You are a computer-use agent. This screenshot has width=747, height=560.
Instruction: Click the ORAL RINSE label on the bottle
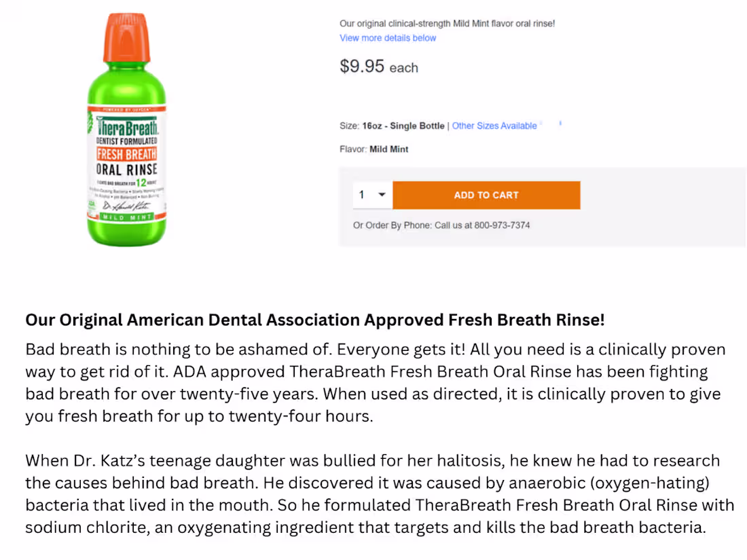click(x=126, y=169)
